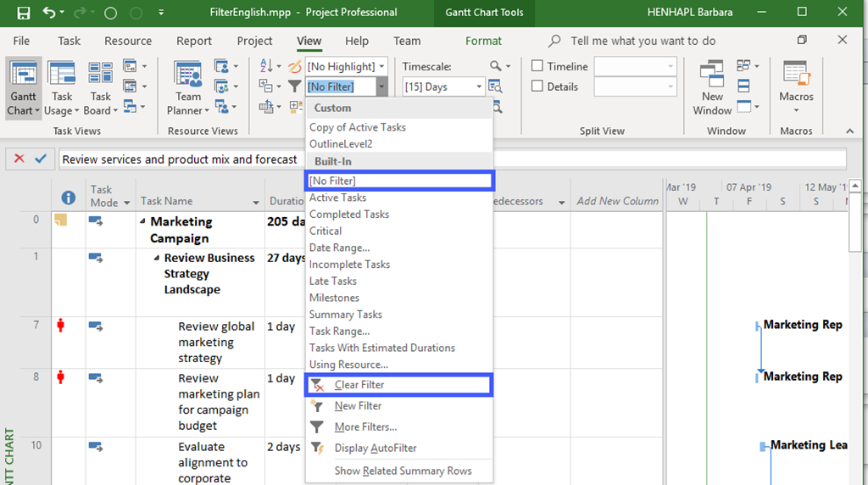Select Show Related Summary Rows
868x485 pixels.
[398, 471]
